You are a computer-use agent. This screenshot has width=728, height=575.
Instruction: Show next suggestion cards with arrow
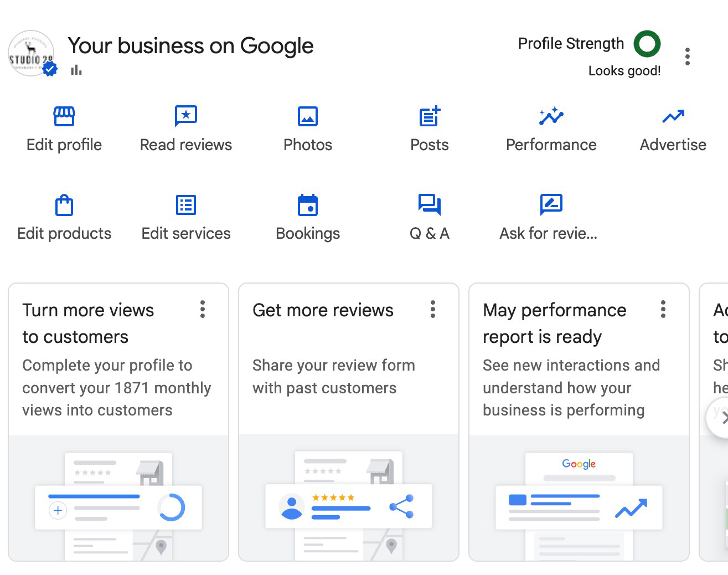coord(719,419)
